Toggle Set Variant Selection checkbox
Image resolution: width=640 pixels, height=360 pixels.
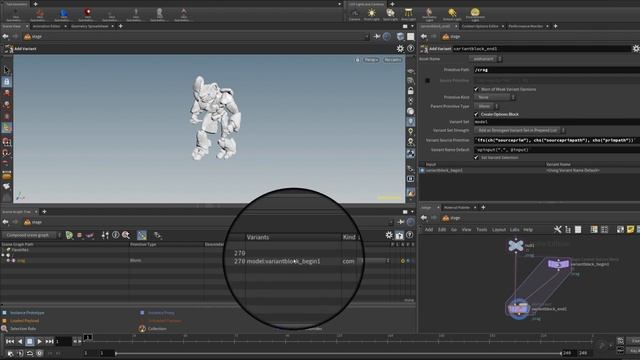[x=476, y=158]
